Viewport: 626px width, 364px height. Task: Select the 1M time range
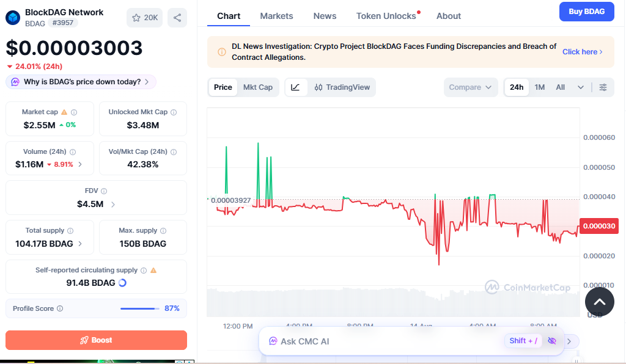click(x=540, y=87)
